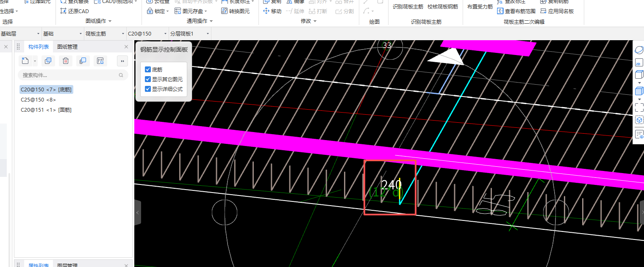Viewport: 644px width, 267px height.
Task: Click 还原CAD in the ribbon
Action: tap(75, 11)
